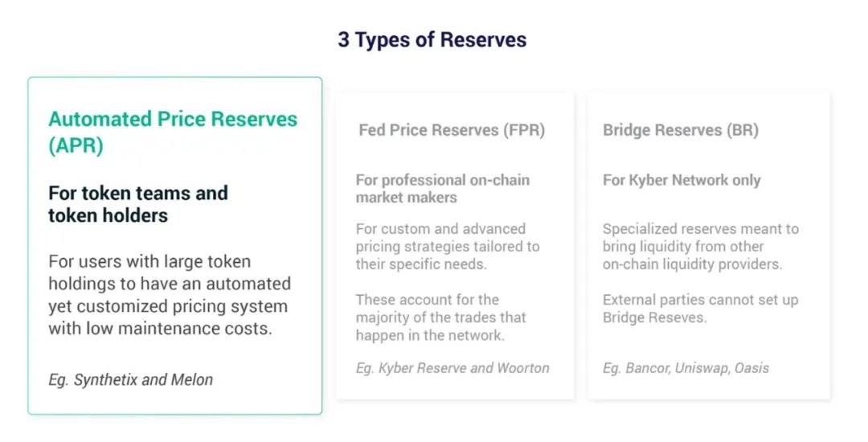Click the 'Bridge Reserves (BR)' title text
This screenshot has height=442, width=868.
(681, 130)
